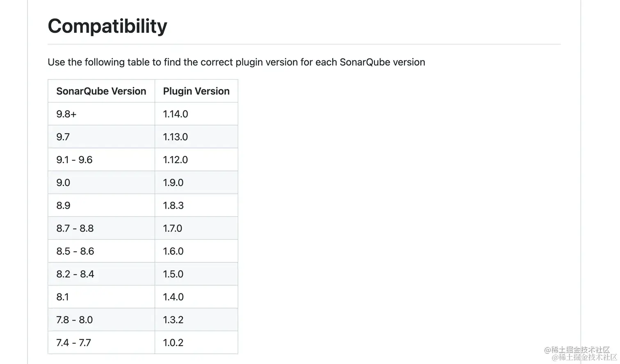Click the 9.8+ SonarQube version cell

(101, 114)
